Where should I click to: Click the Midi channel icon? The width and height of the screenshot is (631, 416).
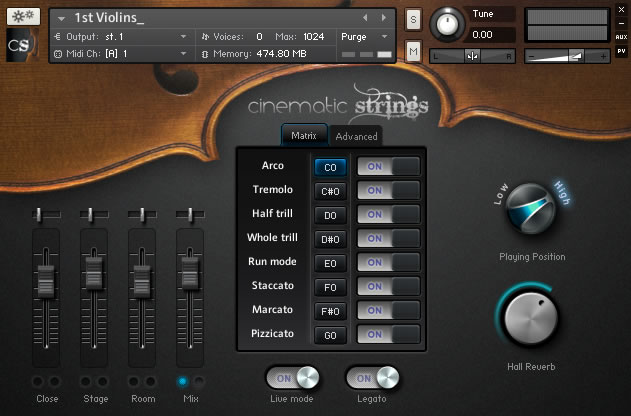tap(58, 54)
